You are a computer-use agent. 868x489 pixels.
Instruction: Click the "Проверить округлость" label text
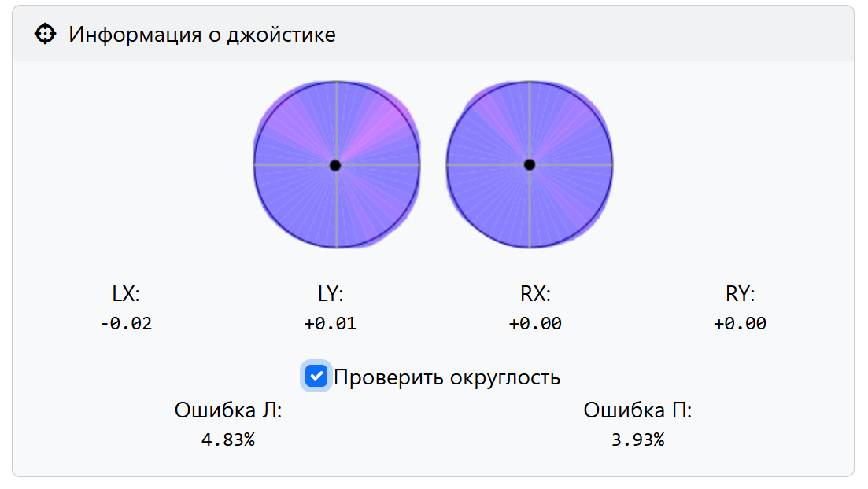[x=447, y=377]
